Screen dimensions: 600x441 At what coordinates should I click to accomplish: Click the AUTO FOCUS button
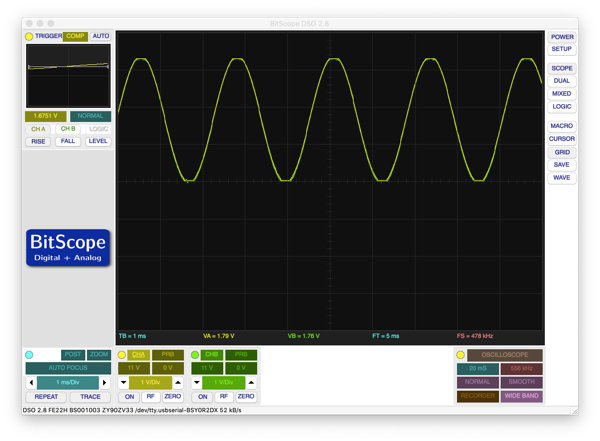point(68,368)
